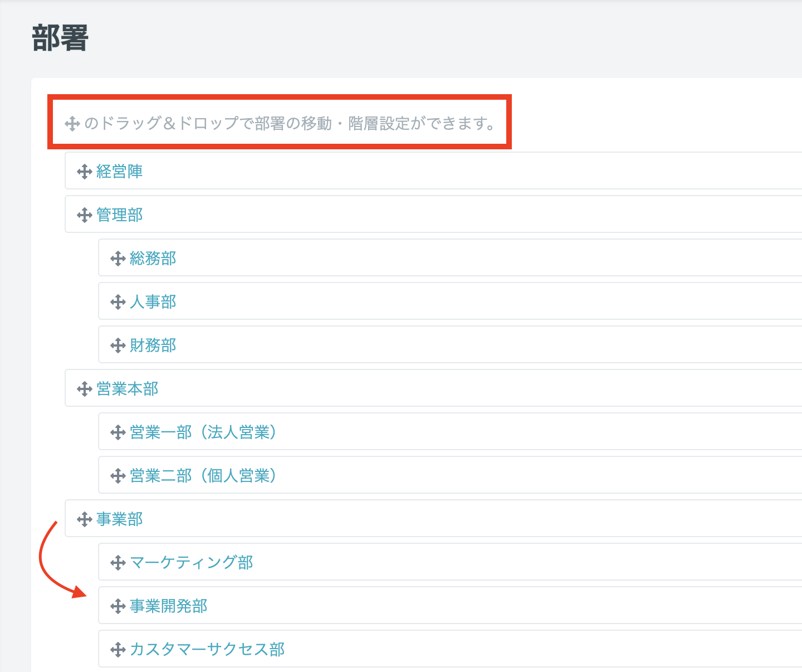Click the move handle icon beside 経営陣
The image size is (802, 672).
tap(85, 172)
